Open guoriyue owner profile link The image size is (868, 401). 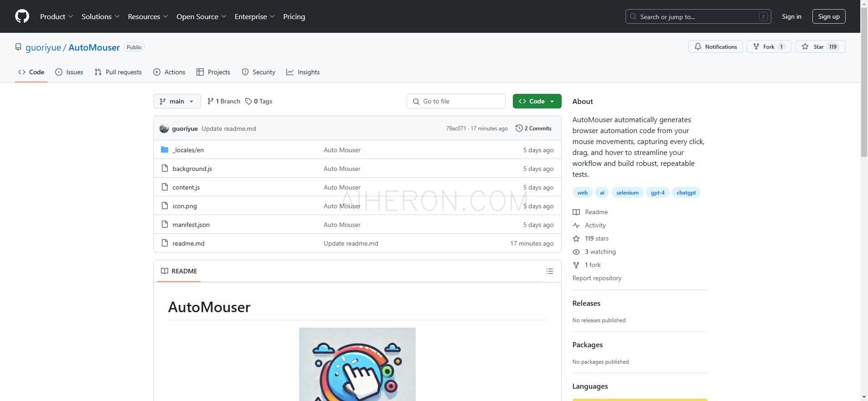pyautogui.click(x=43, y=47)
